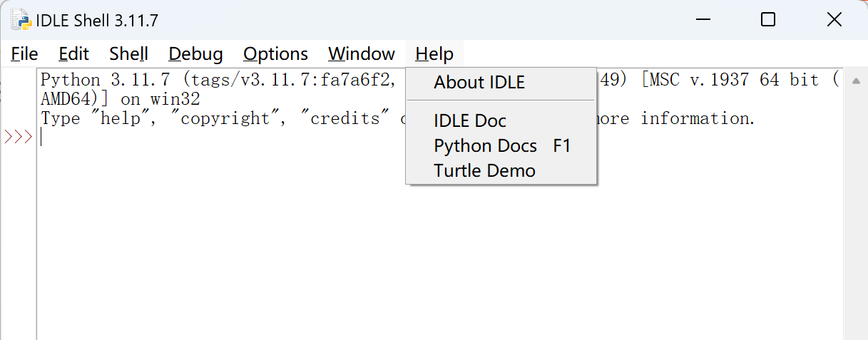Open Python Docs from Help menu
The image size is (868, 340).
501,146
